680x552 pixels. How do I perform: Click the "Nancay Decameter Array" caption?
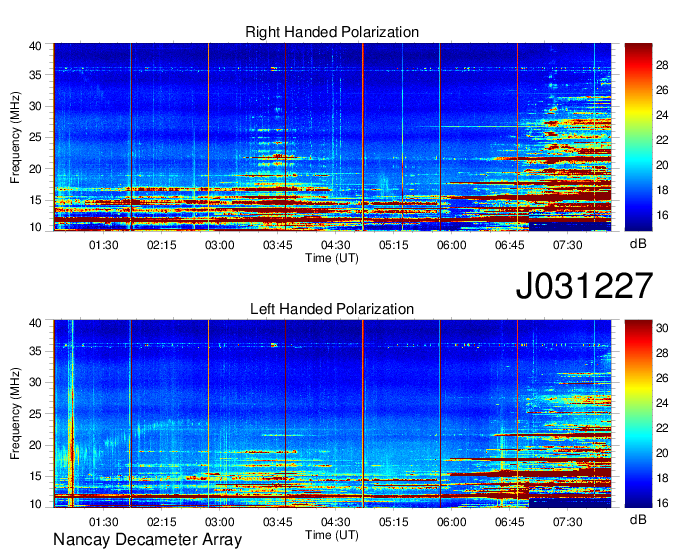[x=147, y=539]
